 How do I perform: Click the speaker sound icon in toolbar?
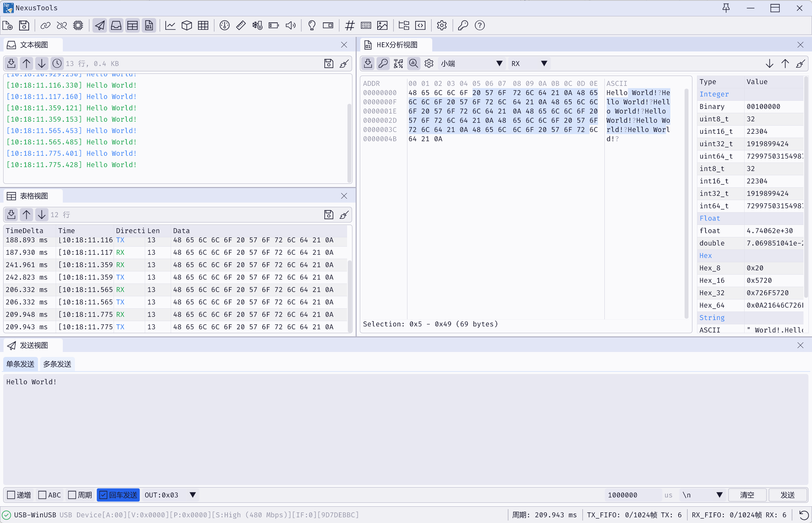(290, 25)
